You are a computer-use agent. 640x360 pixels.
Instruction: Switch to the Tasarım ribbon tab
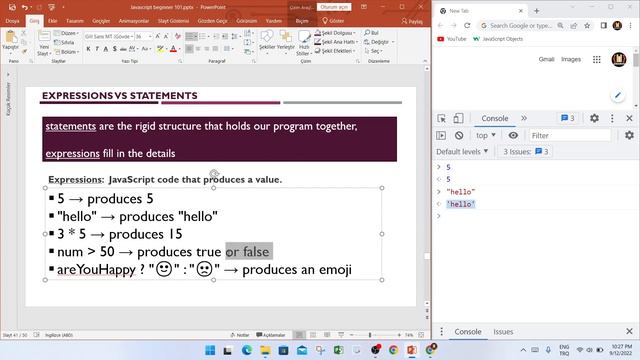coord(75,21)
